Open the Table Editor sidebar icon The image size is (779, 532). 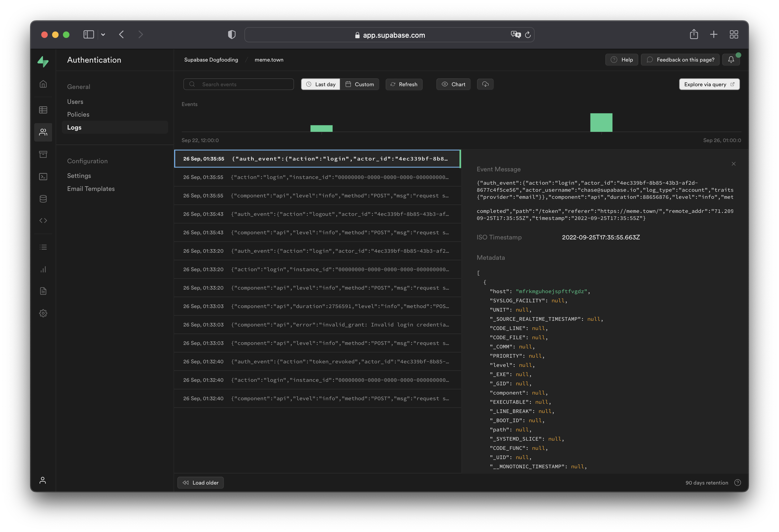(x=43, y=110)
